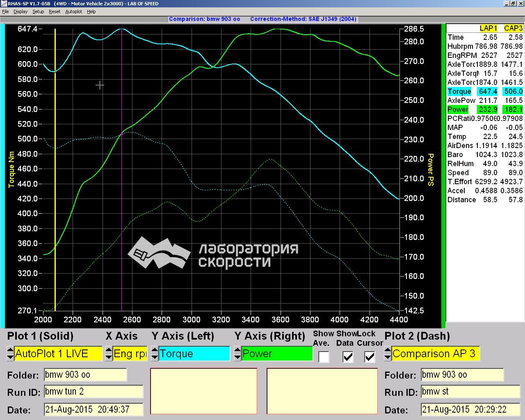Step Y Axis (Left) selector up arrow

(155, 350)
